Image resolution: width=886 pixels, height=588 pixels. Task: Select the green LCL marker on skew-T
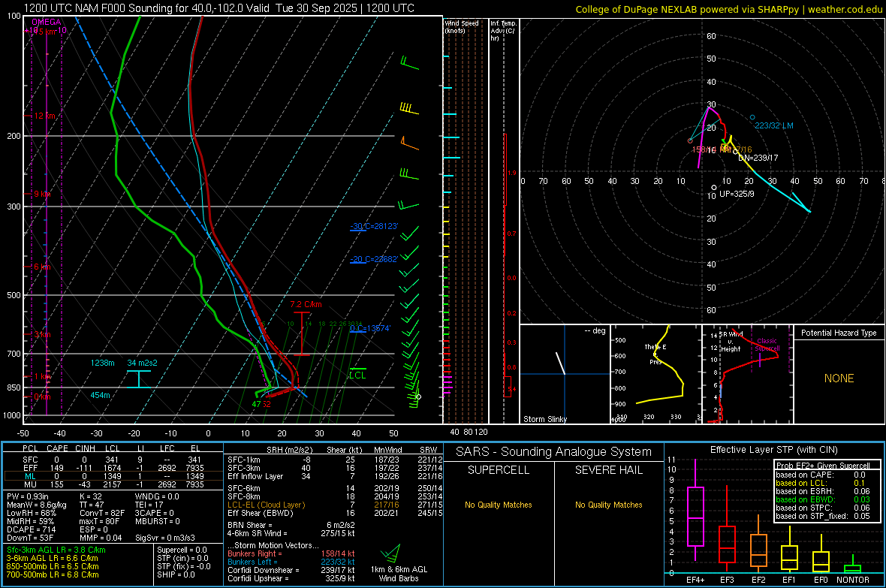(357, 375)
